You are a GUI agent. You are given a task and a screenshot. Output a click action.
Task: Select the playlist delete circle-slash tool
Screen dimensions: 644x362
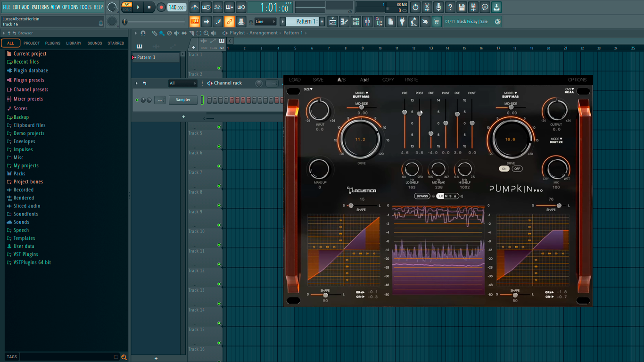click(169, 33)
